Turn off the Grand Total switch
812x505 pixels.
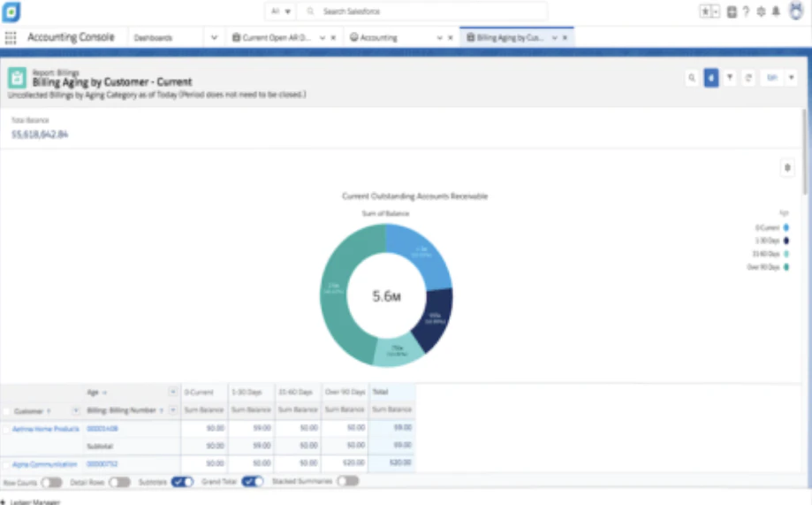click(x=253, y=482)
